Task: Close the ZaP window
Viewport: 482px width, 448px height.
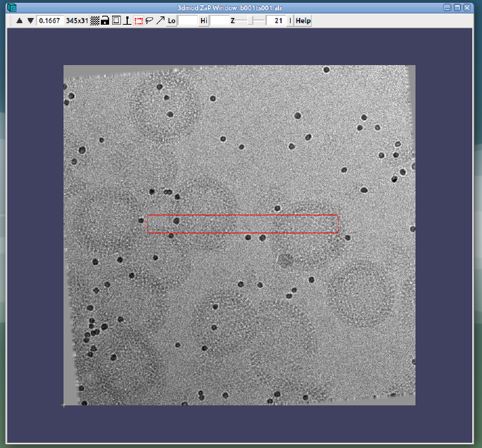Action: tap(467, 7)
